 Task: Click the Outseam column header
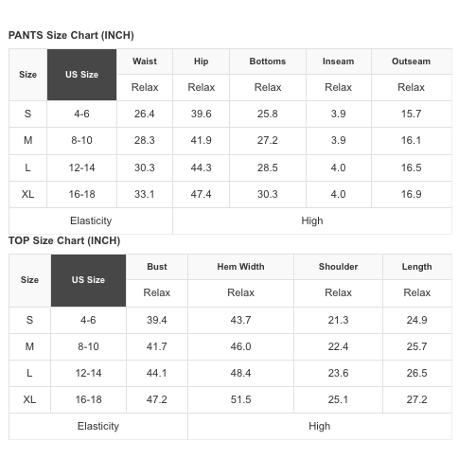point(411,62)
